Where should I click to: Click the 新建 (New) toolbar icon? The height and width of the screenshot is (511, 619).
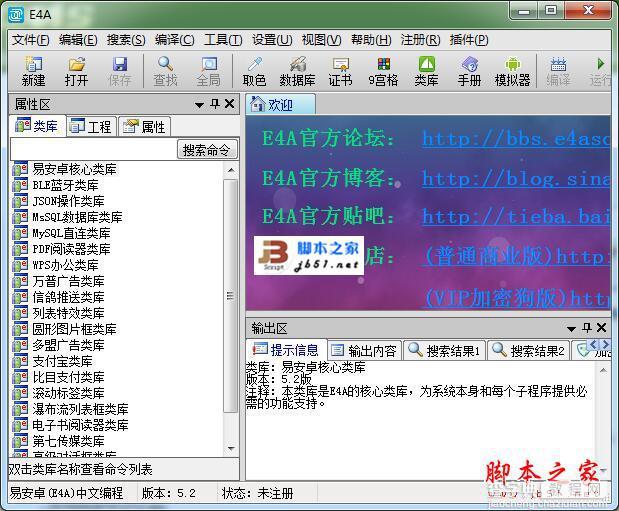[x=33, y=71]
